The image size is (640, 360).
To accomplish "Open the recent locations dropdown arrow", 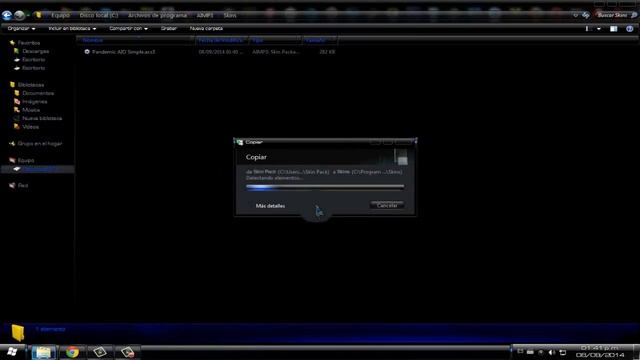I will point(28,16).
